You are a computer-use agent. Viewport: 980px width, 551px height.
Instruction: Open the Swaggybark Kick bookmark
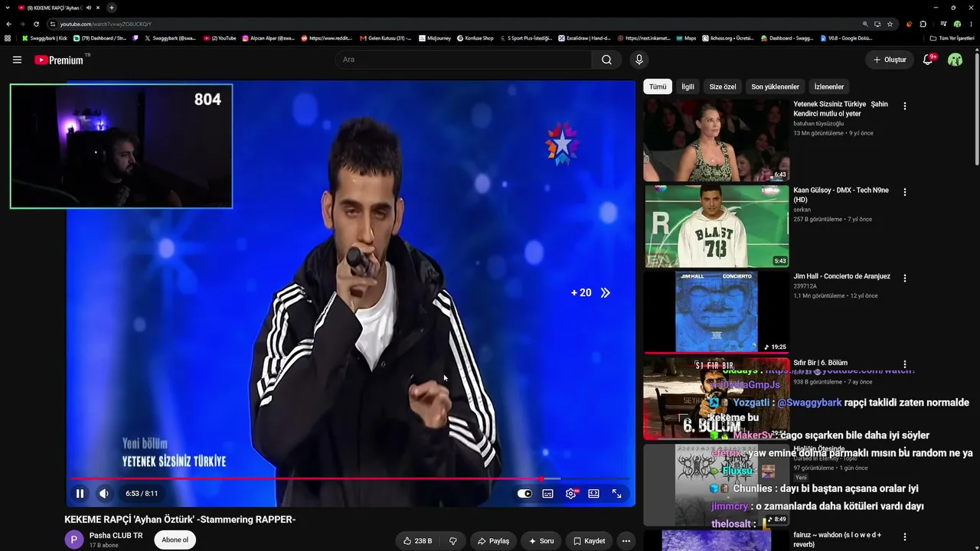[45, 37]
